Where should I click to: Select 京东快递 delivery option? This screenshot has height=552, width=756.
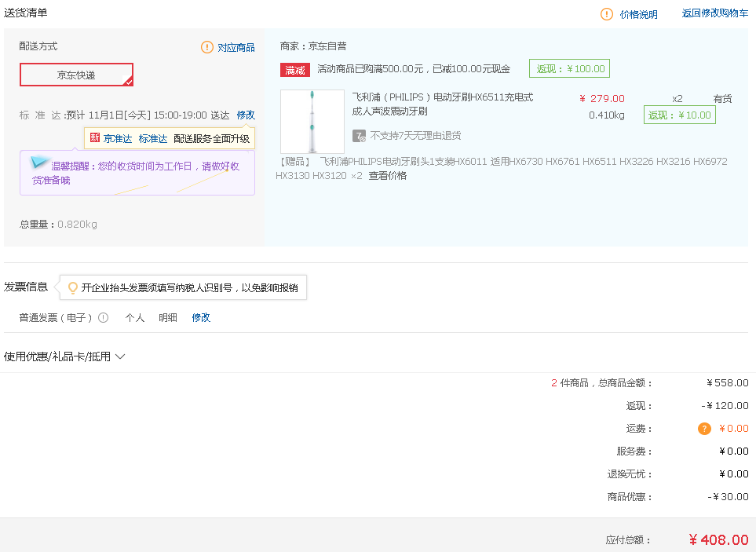(x=76, y=75)
